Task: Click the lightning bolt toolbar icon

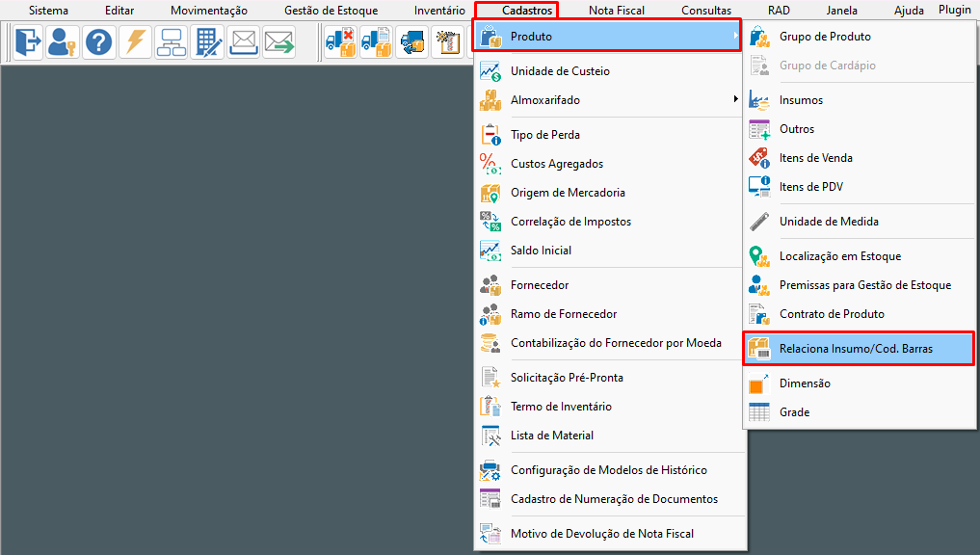Action: point(135,42)
